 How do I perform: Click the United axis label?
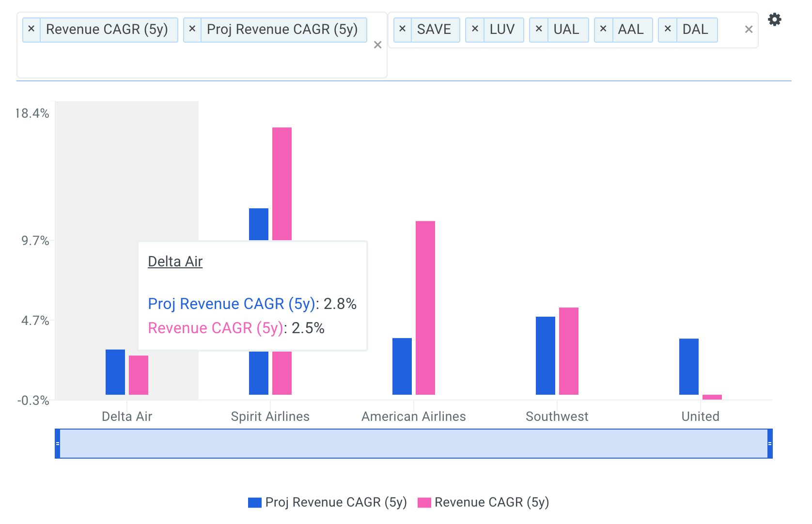pos(701,416)
